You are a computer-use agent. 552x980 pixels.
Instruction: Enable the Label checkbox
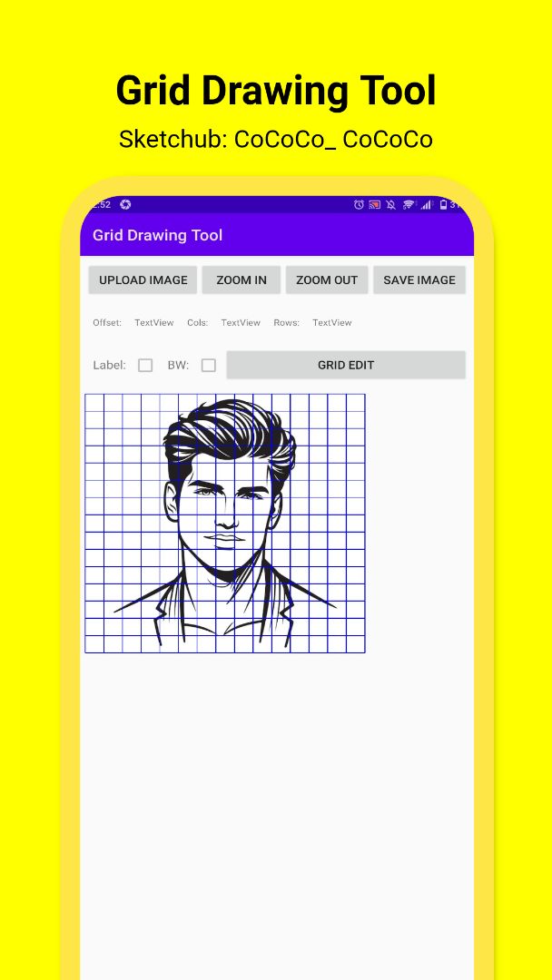[x=145, y=366]
